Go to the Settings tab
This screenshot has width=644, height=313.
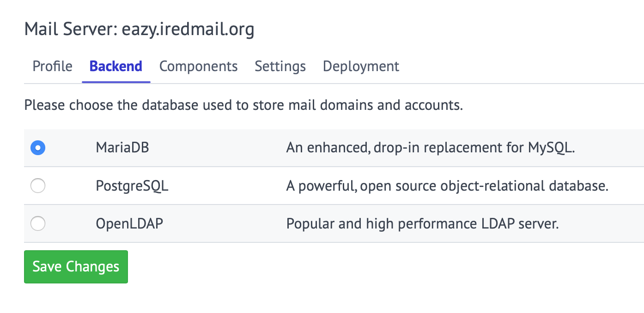(280, 66)
